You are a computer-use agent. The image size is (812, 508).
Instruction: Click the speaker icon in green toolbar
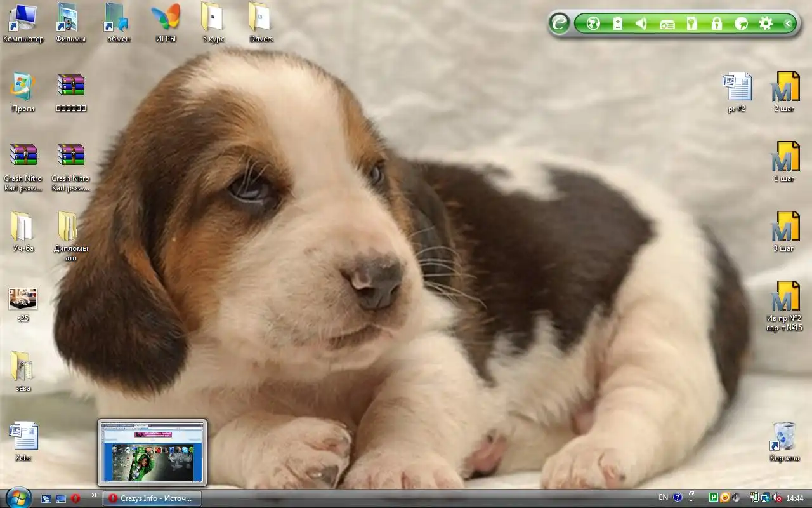pos(641,24)
